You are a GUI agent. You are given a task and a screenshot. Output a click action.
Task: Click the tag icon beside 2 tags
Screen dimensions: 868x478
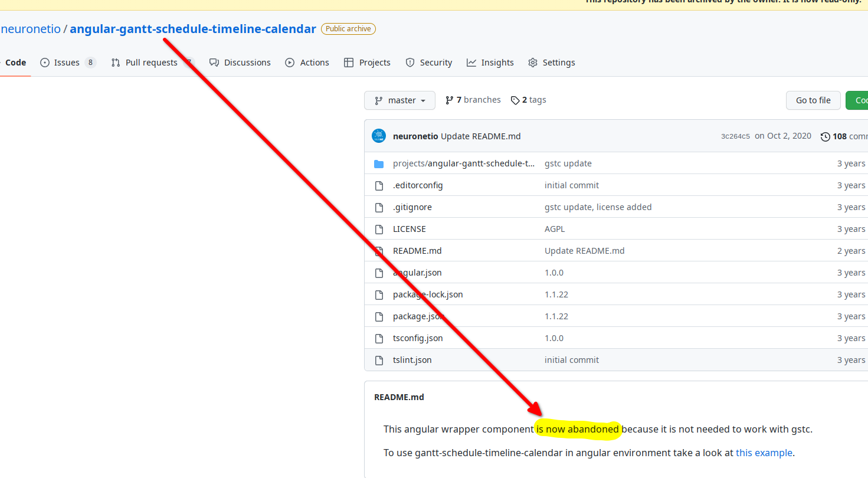515,100
